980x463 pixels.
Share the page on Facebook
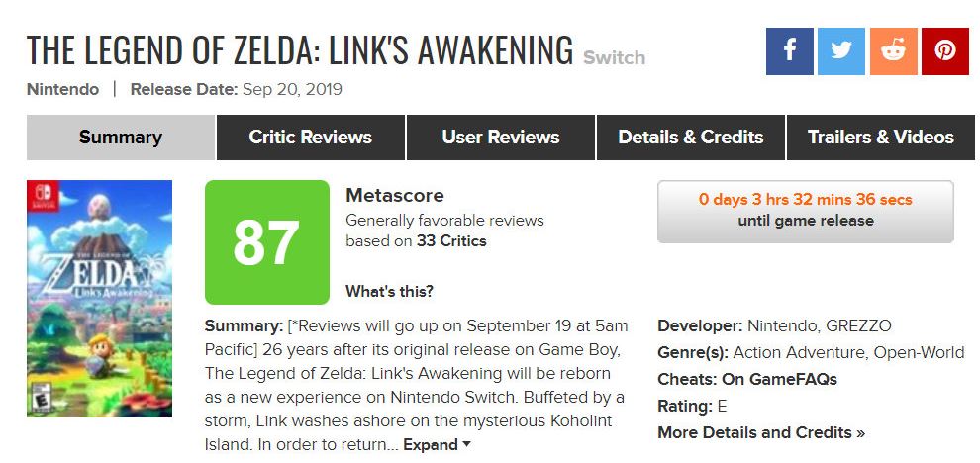point(789,51)
